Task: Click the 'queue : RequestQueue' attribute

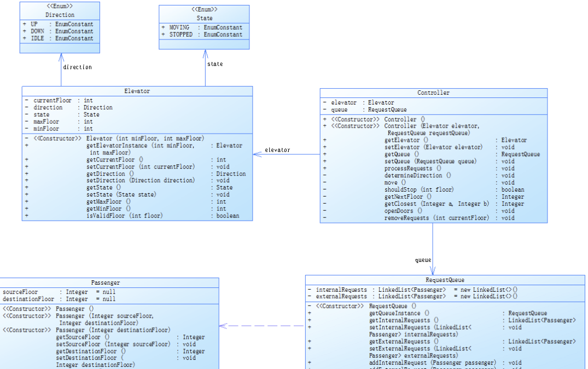Action: 365,109
